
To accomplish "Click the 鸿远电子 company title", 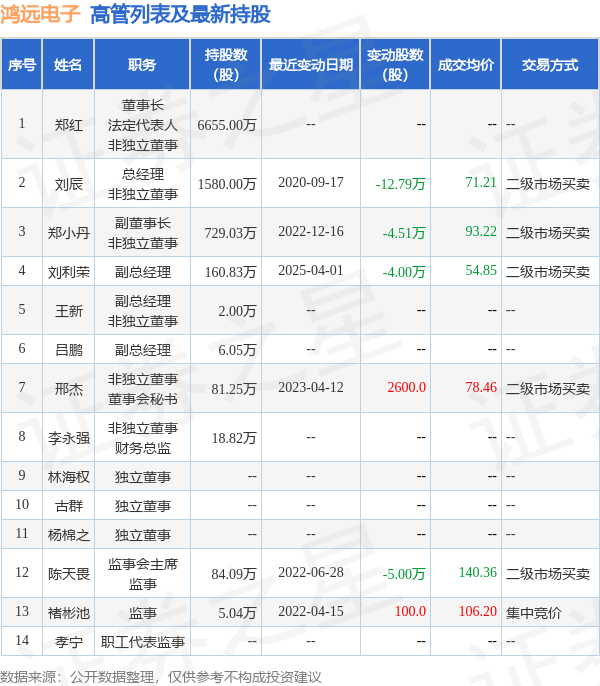I will coord(40,14).
